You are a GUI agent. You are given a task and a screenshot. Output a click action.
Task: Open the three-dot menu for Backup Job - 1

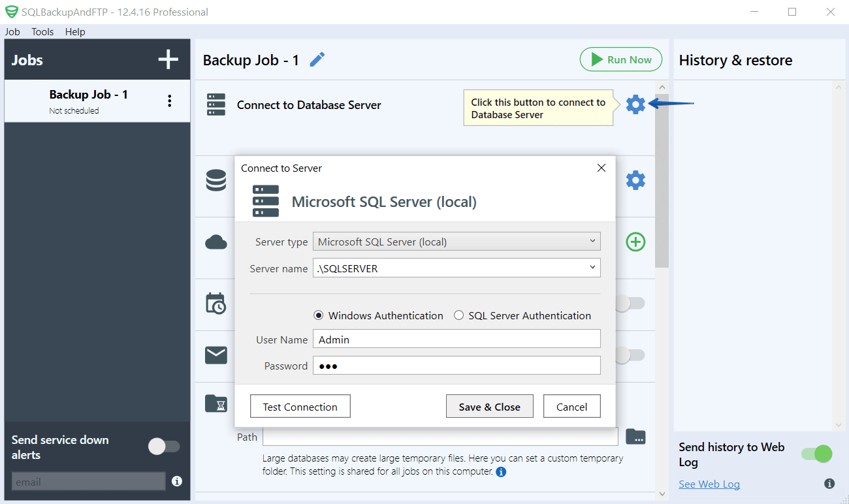170,101
